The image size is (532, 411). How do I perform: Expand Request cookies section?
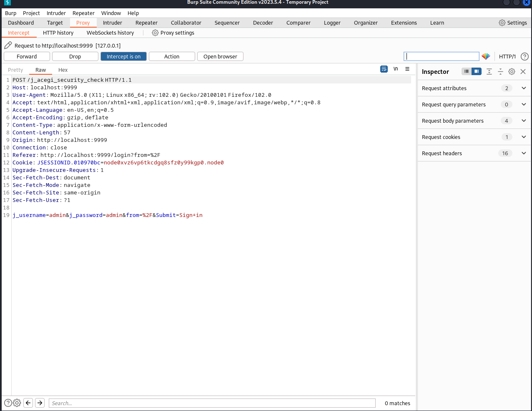coord(524,137)
